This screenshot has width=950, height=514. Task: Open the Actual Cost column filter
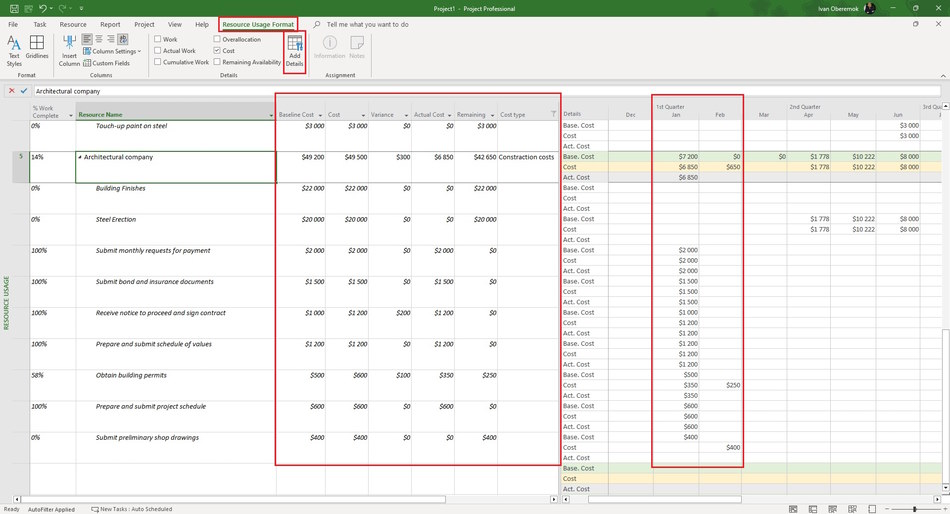pos(449,115)
